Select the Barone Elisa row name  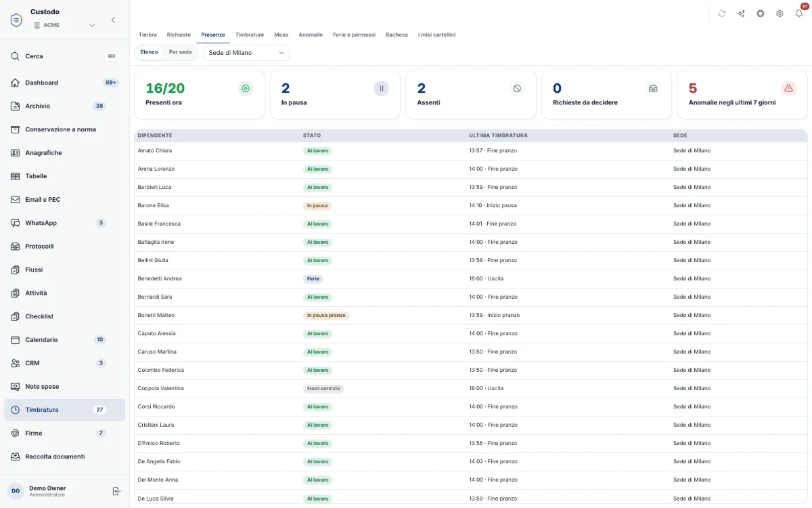tap(154, 205)
